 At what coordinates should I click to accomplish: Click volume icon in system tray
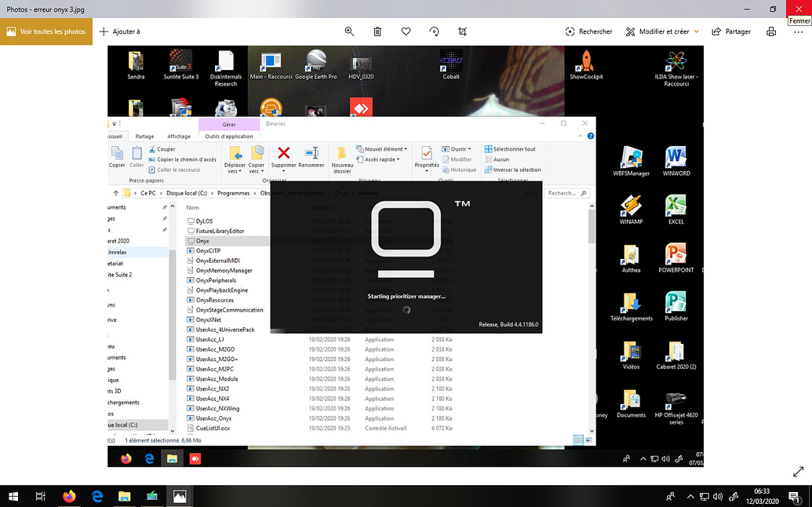point(718,497)
